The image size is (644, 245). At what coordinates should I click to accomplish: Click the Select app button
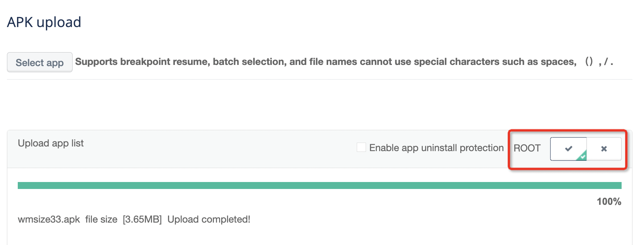tap(40, 62)
